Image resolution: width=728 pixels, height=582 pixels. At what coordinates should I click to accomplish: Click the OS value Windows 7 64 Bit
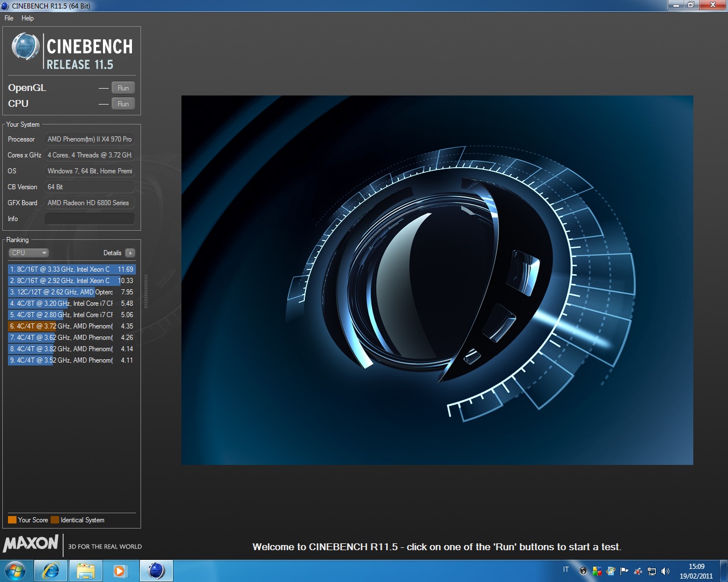90,171
